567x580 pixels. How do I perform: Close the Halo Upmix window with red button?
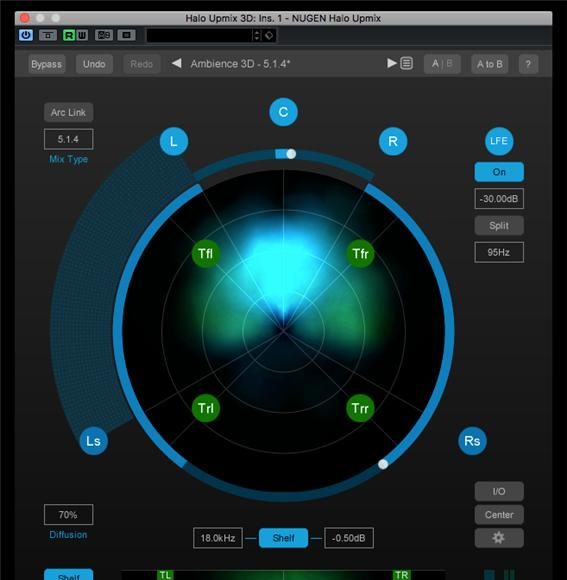click(x=25, y=18)
